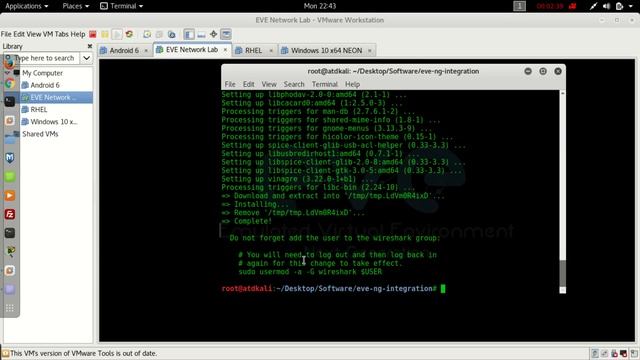Open the VMware VM menu

pos(48,34)
